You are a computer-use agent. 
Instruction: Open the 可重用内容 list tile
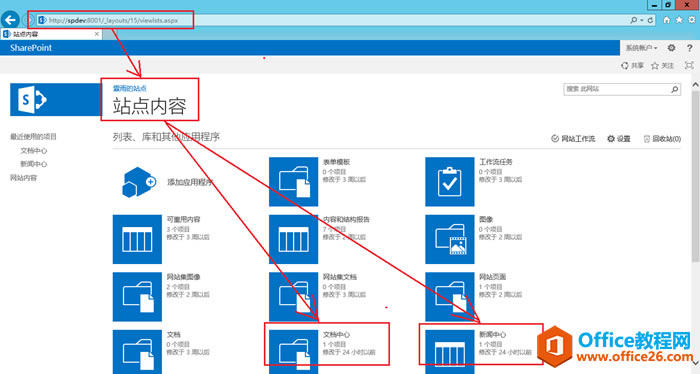tap(137, 239)
